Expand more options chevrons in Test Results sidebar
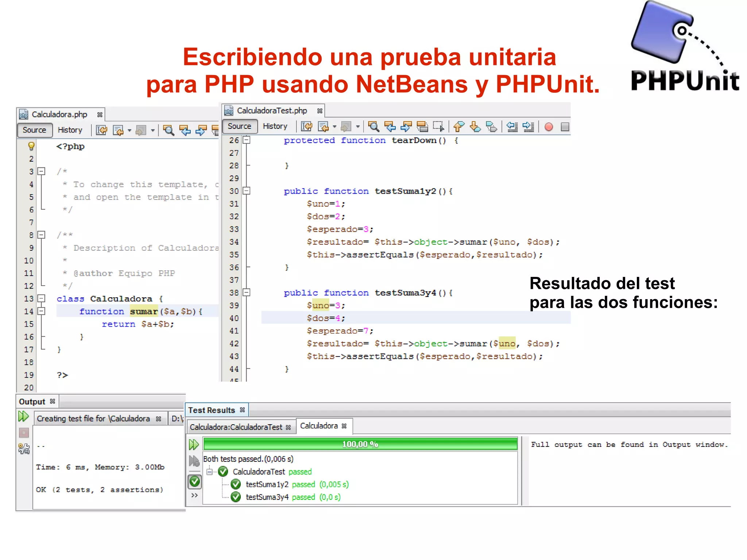This screenshot has height=560, width=747. (x=194, y=495)
